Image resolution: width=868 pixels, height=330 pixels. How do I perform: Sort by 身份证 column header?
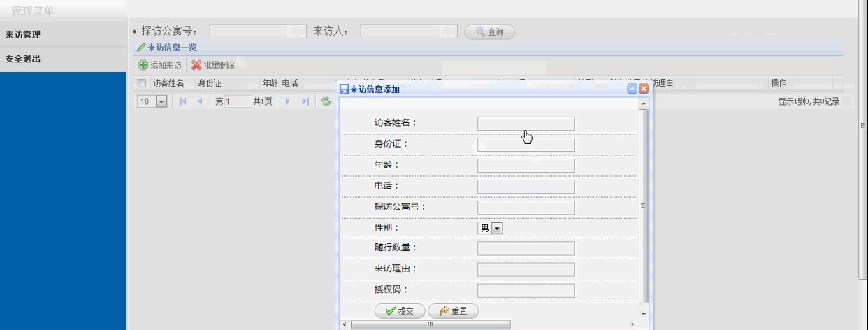point(210,84)
